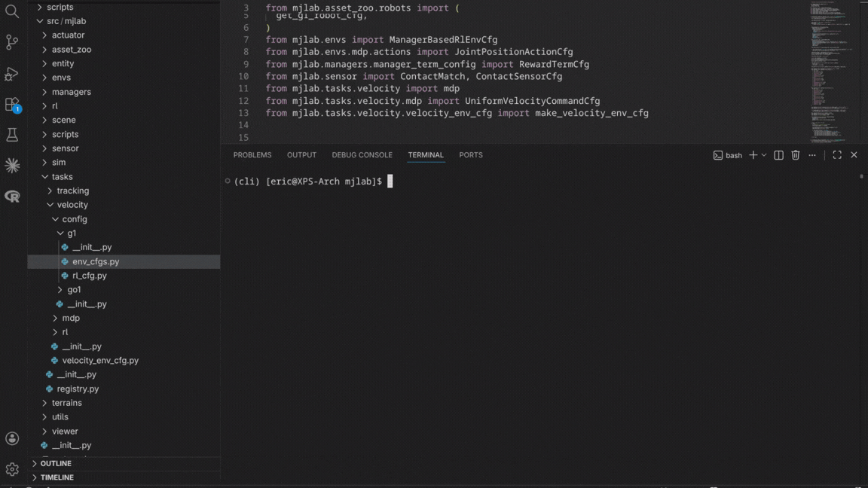Switch to the DEBUG CONSOLE tab
Viewport: 868px width, 488px height.
pyautogui.click(x=362, y=155)
